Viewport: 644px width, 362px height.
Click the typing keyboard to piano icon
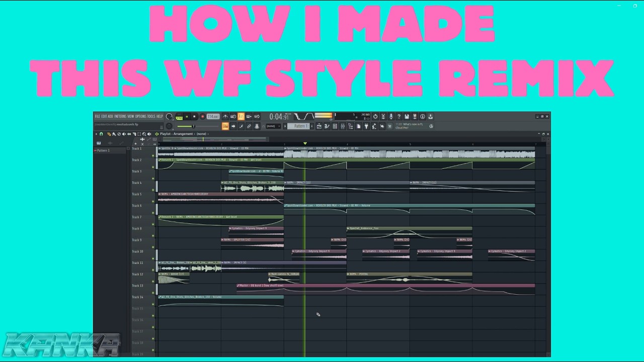pos(225,126)
